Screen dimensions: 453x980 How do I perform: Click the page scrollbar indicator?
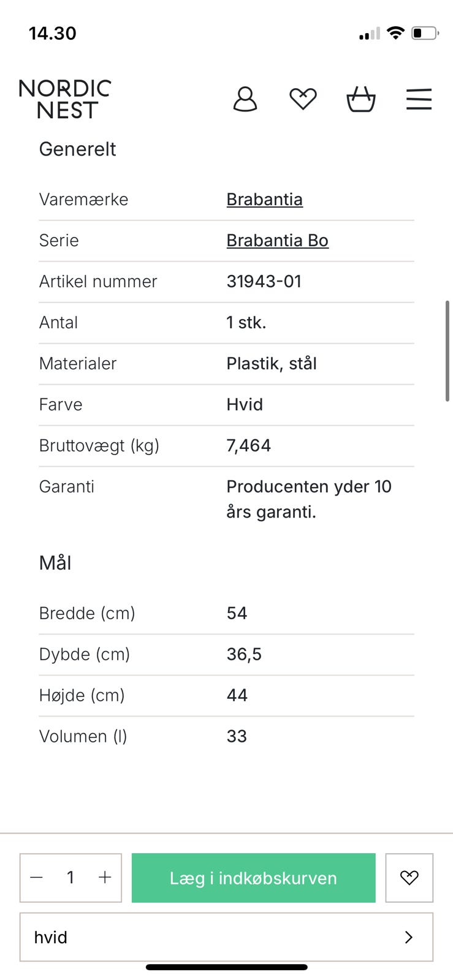[x=447, y=351]
